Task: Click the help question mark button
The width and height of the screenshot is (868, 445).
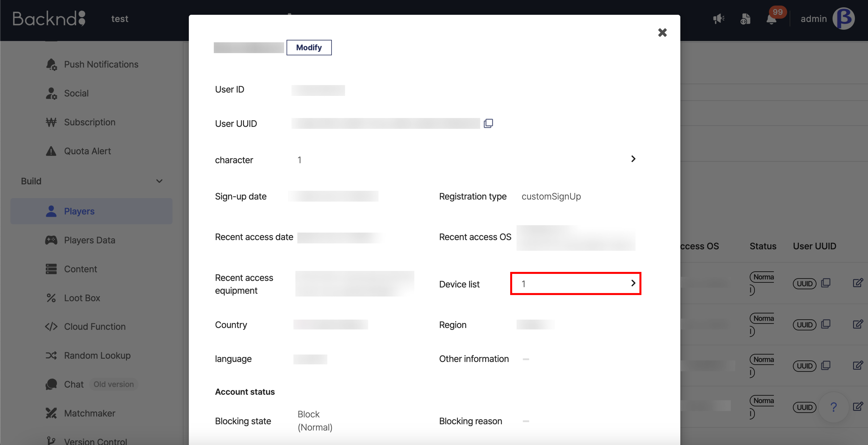Action: [x=833, y=407]
